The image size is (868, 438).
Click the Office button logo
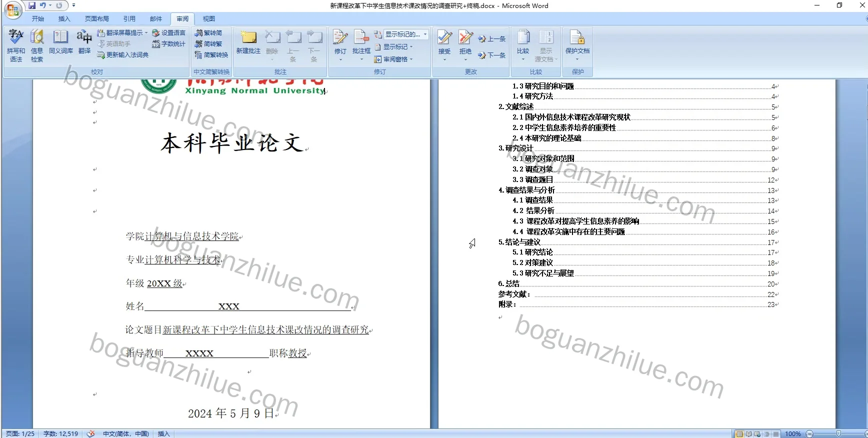click(13, 10)
